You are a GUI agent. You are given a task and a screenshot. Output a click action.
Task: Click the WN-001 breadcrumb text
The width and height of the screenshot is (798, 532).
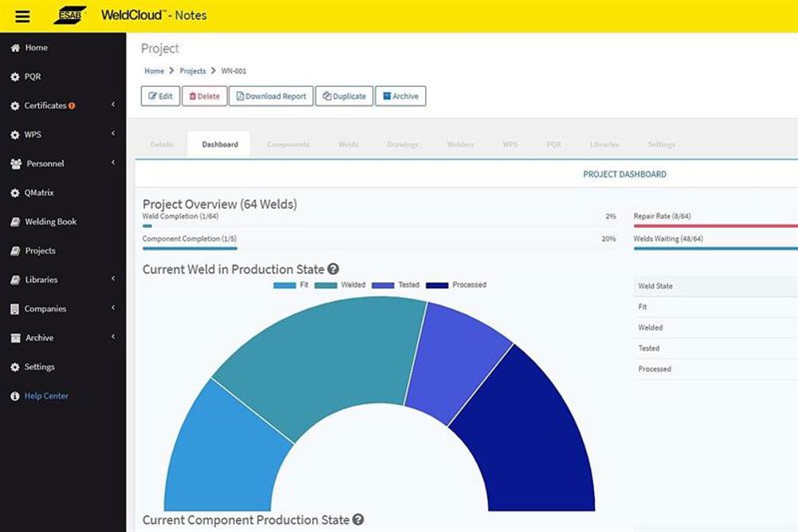pos(233,71)
